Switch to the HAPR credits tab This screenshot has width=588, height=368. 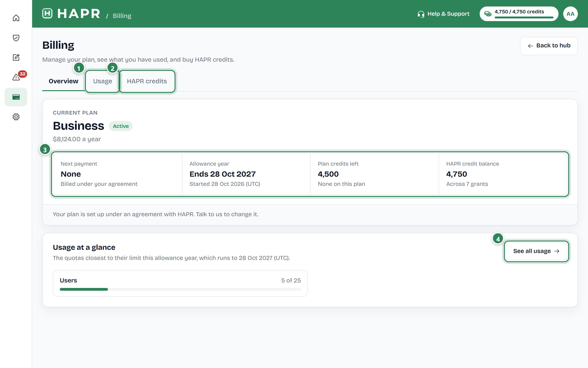click(x=147, y=81)
